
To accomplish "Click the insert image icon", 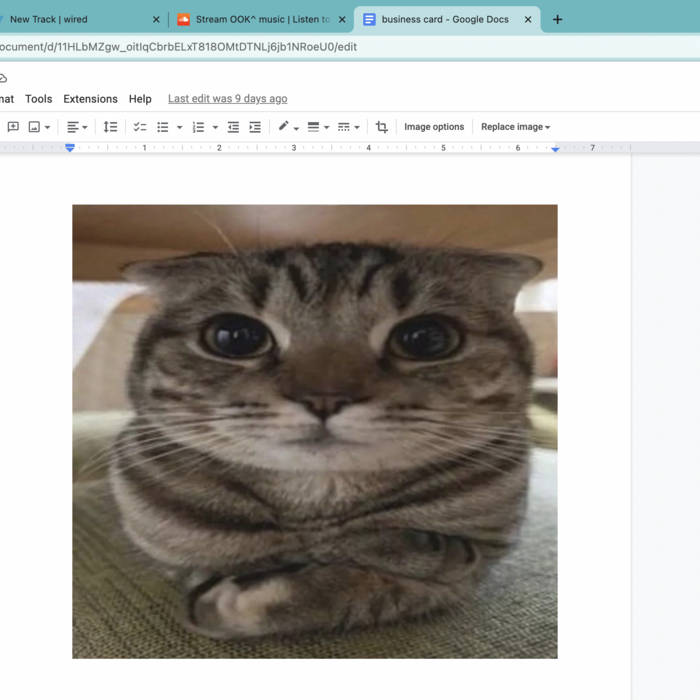I will pos(35,127).
